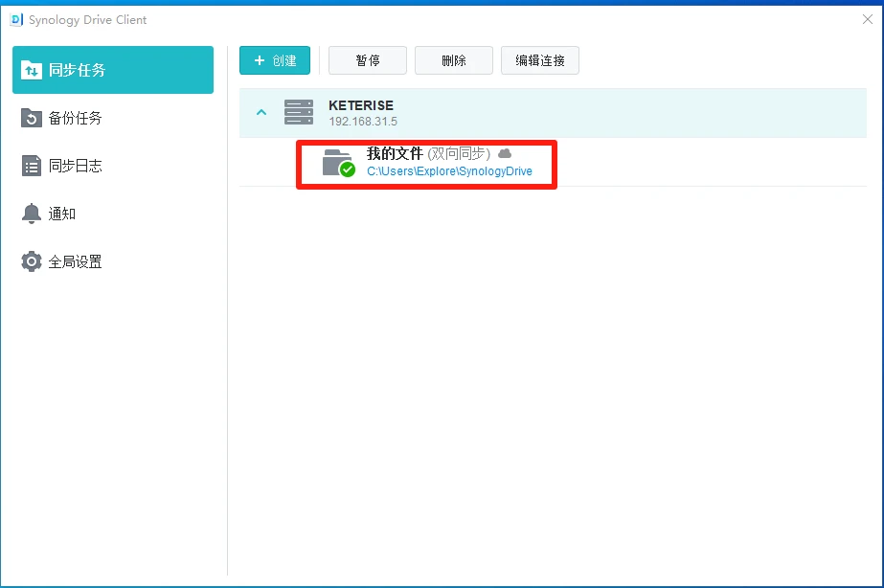Image resolution: width=884 pixels, height=588 pixels.
Task: Click the 编辑连接 button
Action: click(540, 60)
